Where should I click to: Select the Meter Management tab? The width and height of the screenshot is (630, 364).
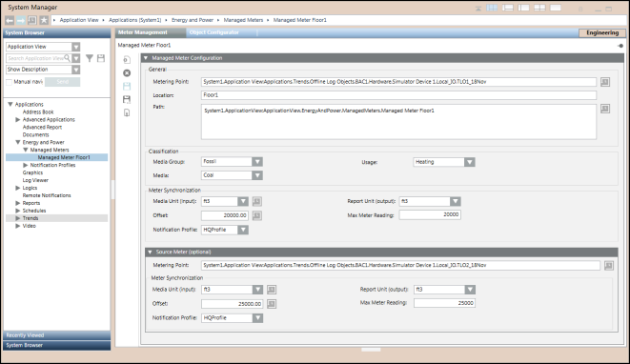(143, 32)
